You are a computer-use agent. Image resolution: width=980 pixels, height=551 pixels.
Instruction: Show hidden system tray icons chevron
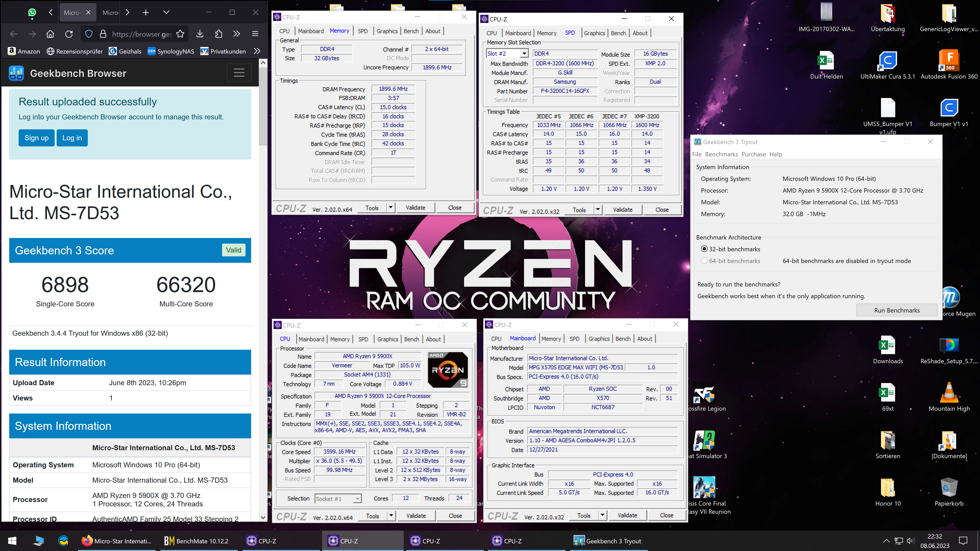click(886, 541)
